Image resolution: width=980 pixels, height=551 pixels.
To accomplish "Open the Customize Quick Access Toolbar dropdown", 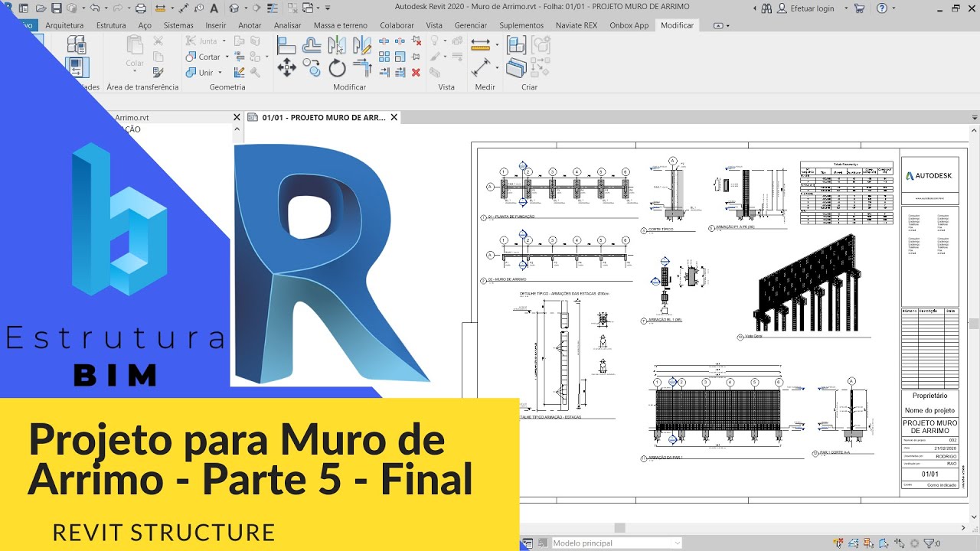I will point(328,8).
